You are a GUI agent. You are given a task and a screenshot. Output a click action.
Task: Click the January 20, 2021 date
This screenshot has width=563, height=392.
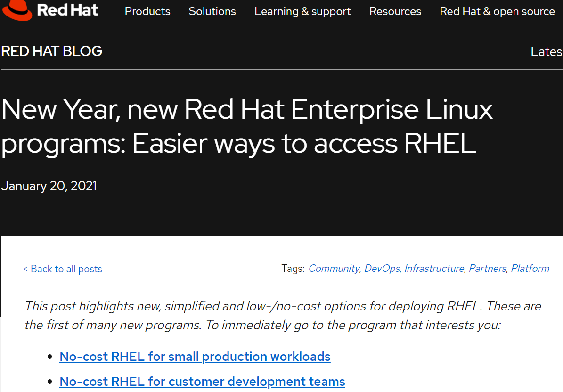pyautogui.click(x=49, y=186)
